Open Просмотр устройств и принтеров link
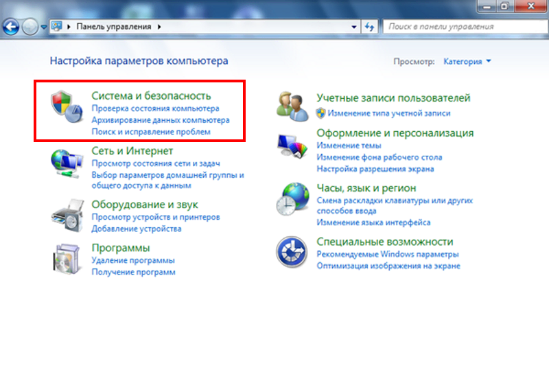Viewport: 549px width, 392px height. 156,217
